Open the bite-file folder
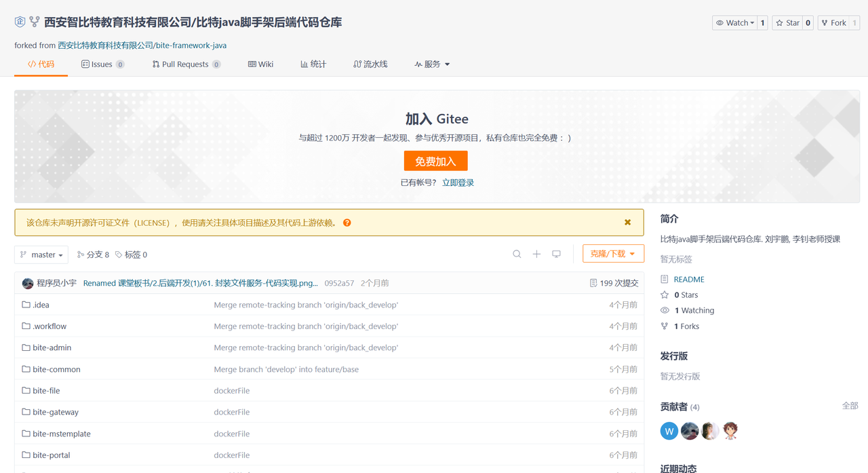Viewport: 868px width, 473px height. coord(46,391)
